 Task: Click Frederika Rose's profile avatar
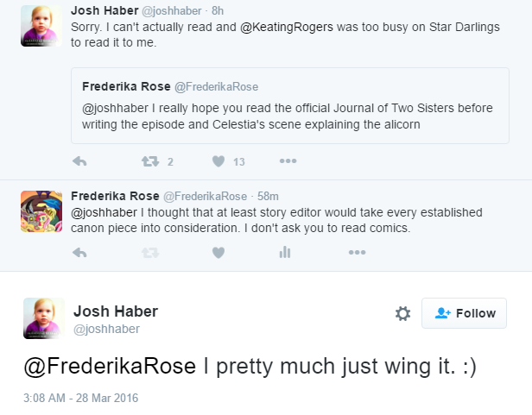click(x=41, y=211)
